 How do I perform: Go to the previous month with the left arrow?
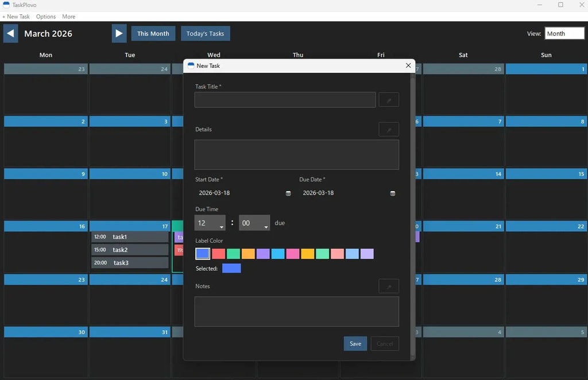pyautogui.click(x=10, y=33)
